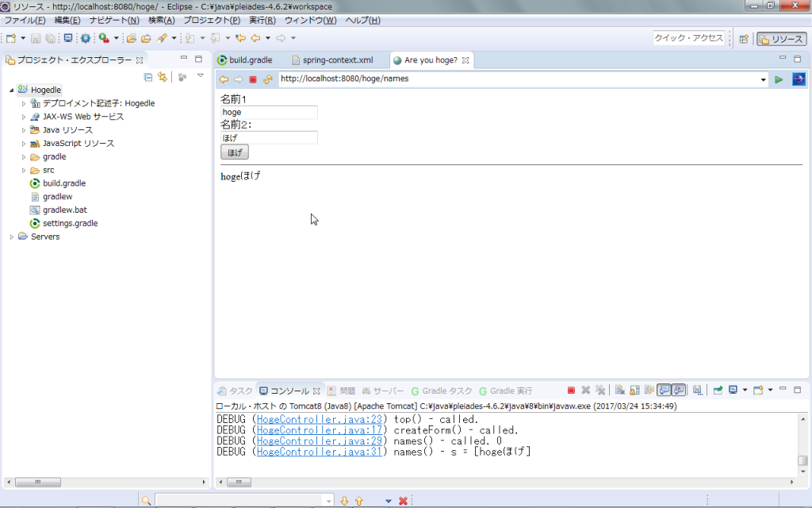Click Remove All Terminated Launches icon
This screenshot has height=508, width=812.
pyautogui.click(x=600, y=391)
